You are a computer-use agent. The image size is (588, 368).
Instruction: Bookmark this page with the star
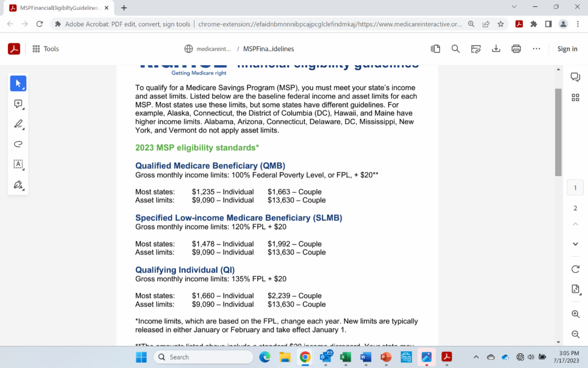(500, 24)
